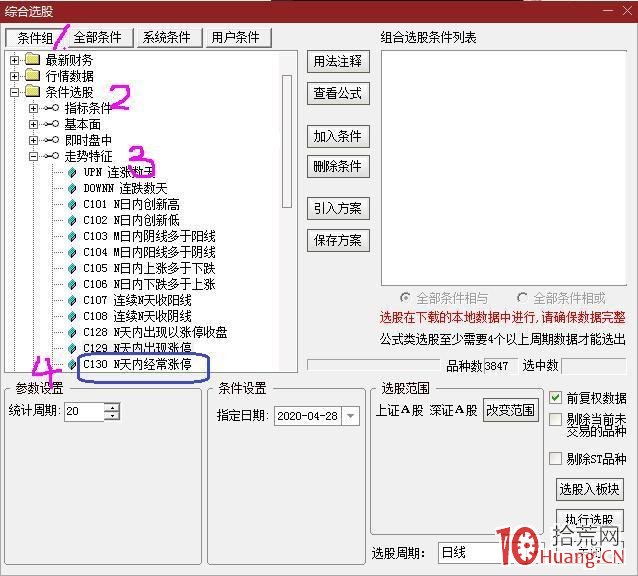This screenshot has height=576, width=638.
Task: Increase 统计周期 with the up spinner
Action: coord(112,407)
